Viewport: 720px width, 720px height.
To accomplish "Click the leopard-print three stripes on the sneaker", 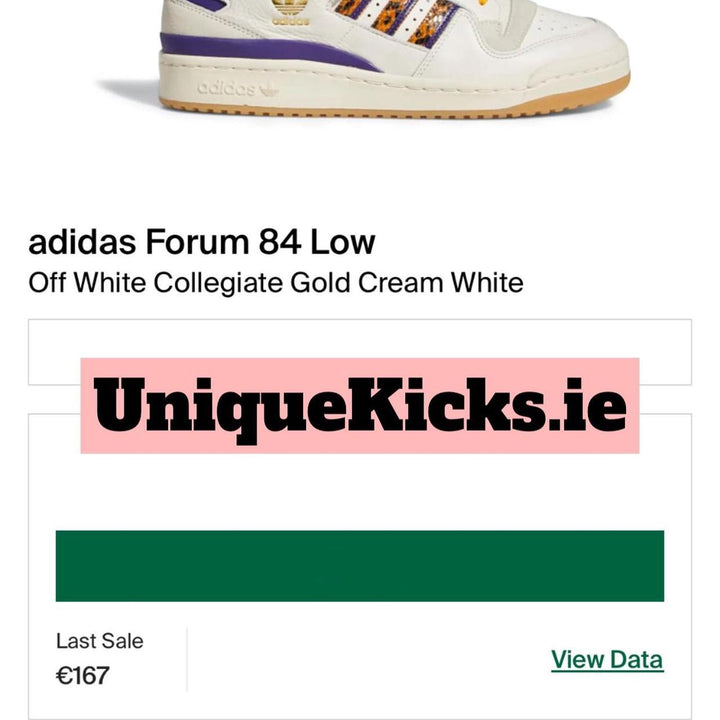I will [x=395, y=21].
